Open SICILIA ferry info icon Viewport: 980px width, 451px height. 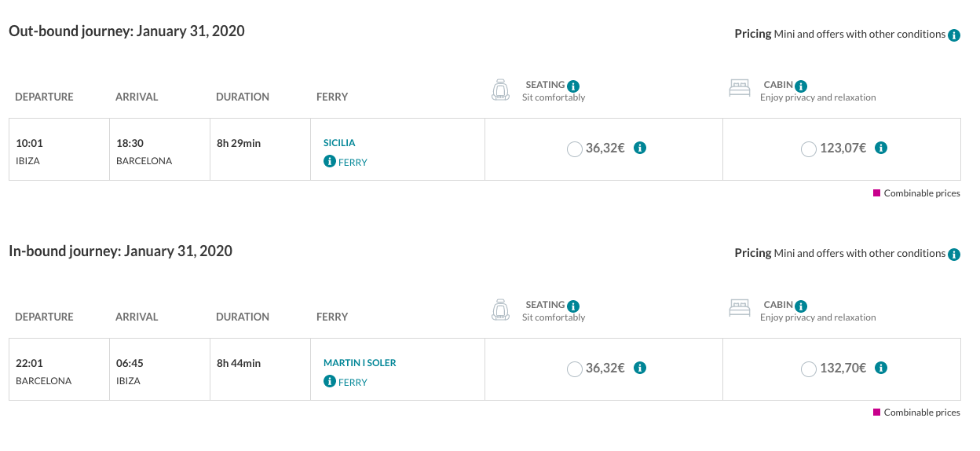(x=330, y=162)
